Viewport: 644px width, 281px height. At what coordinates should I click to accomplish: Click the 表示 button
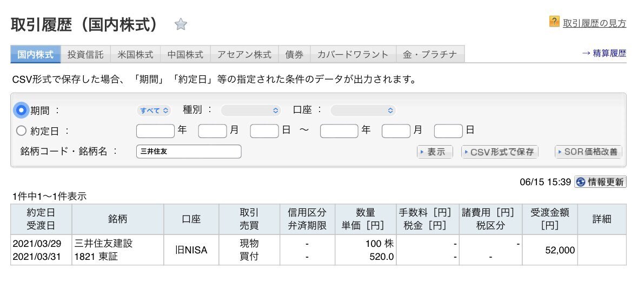pyautogui.click(x=435, y=152)
